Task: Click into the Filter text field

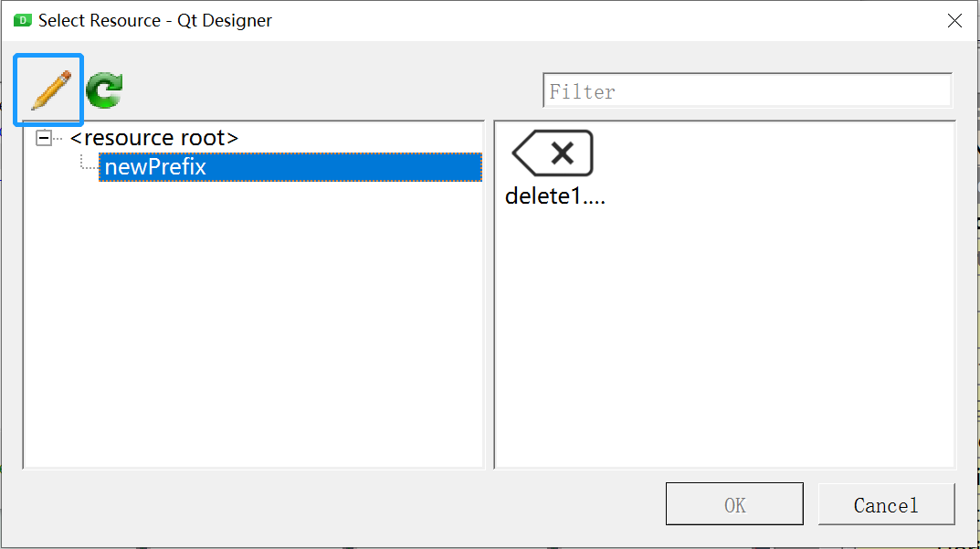Action: point(747,91)
